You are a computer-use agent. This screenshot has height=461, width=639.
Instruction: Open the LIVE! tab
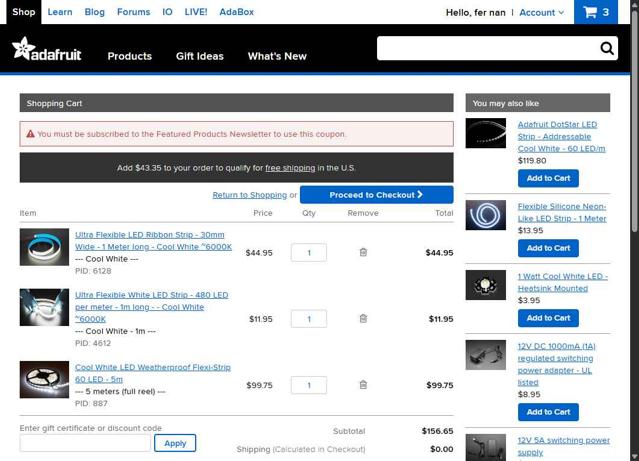click(196, 12)
